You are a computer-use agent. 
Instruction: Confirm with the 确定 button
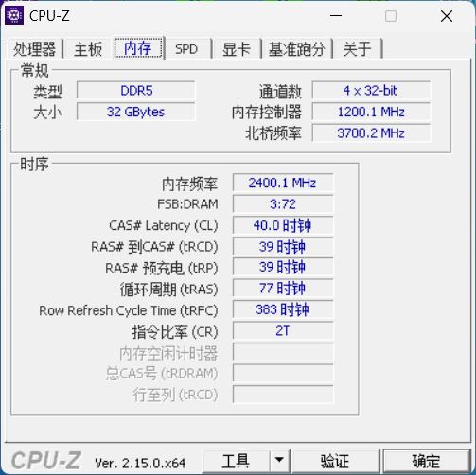coord(426,461)
